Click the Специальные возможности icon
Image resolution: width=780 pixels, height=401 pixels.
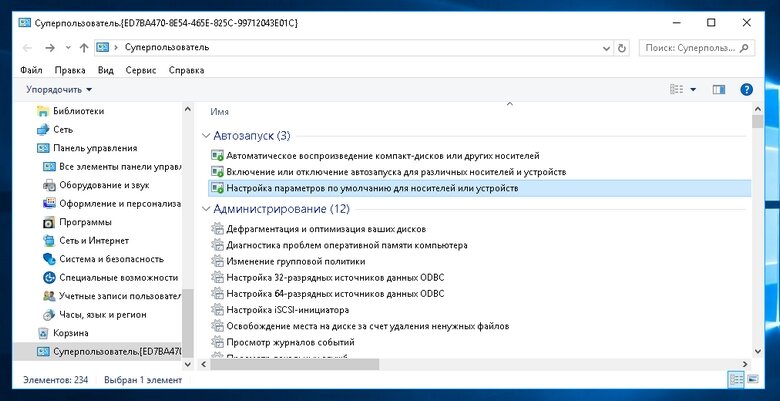[x=49, y=278]
